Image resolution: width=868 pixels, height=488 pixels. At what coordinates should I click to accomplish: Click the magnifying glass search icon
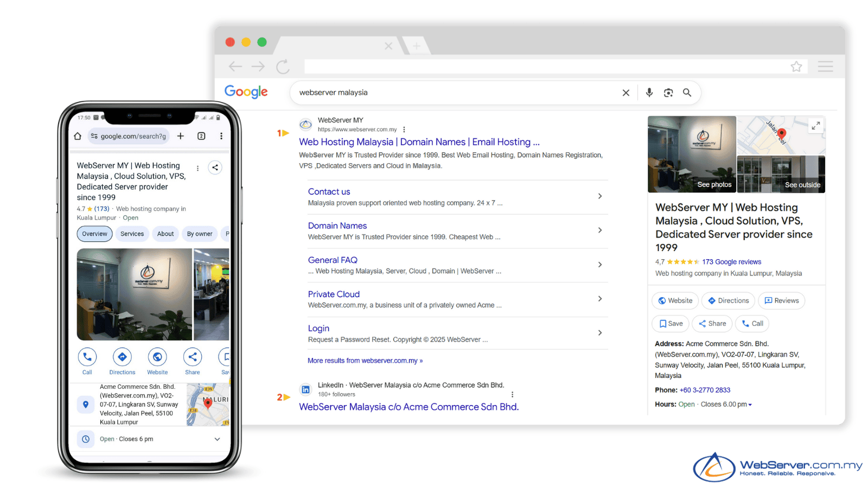coord(687,93)
